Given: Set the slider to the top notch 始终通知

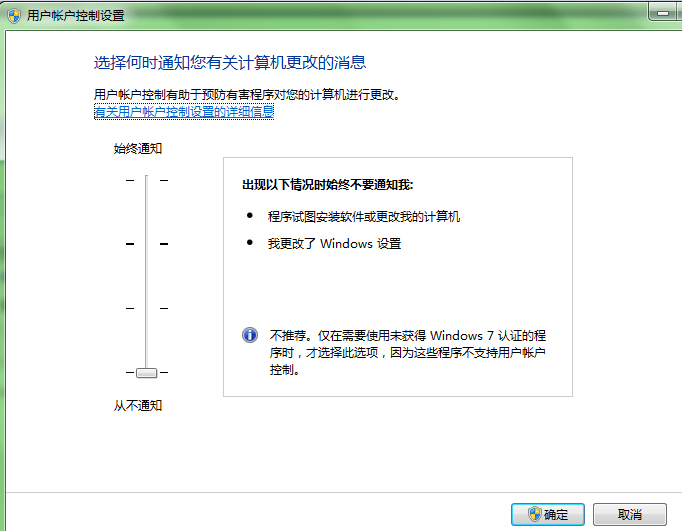Looking at the screenshot, I should [147, 180].
